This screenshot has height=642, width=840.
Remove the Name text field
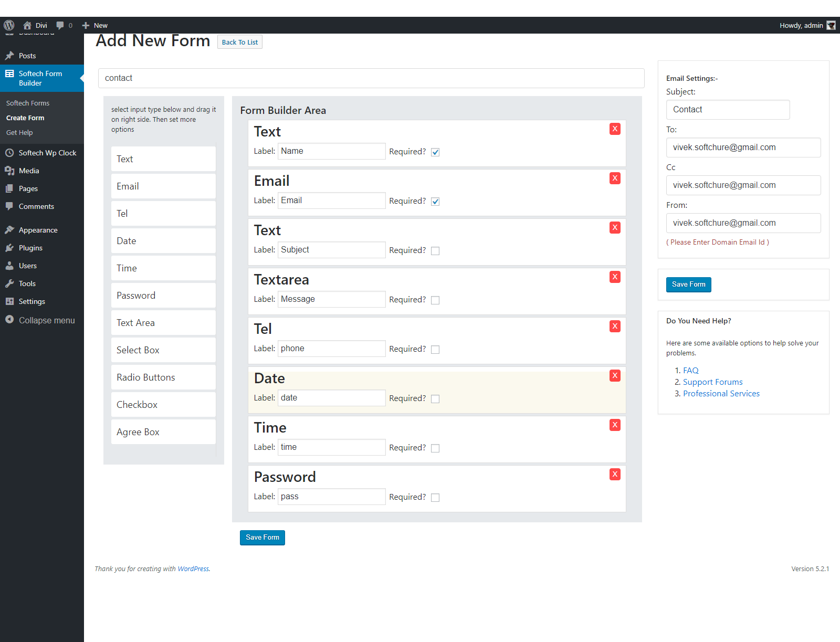(x=615, y=129)
